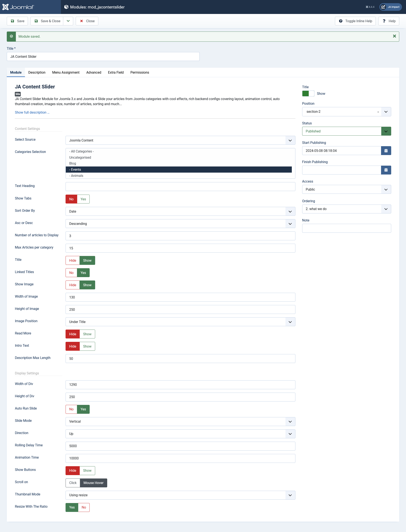Click the Joomla logo in header
This screenshot has height=532, width=406.
click(x=18, y=7)
